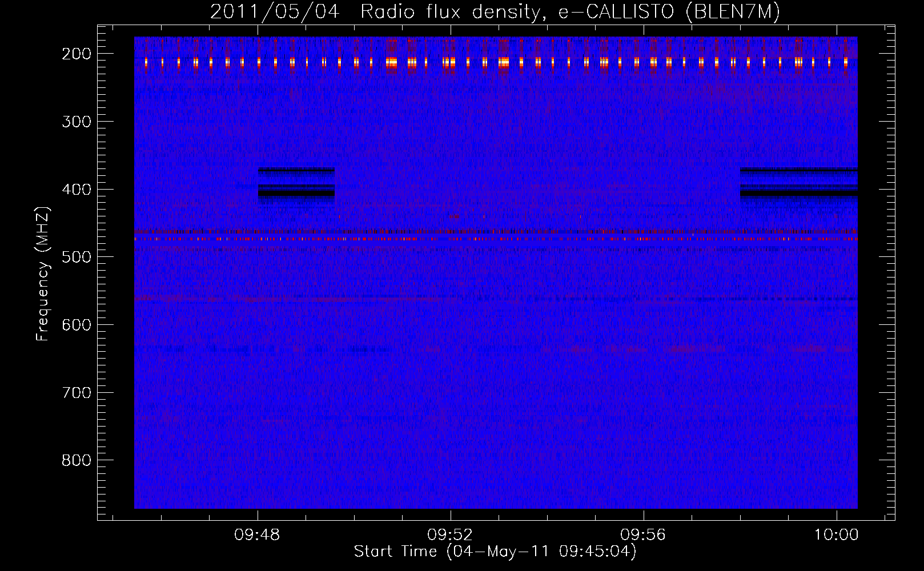Click the 10:00 time tick label
The image size is (924, 571).
[837, 535]
